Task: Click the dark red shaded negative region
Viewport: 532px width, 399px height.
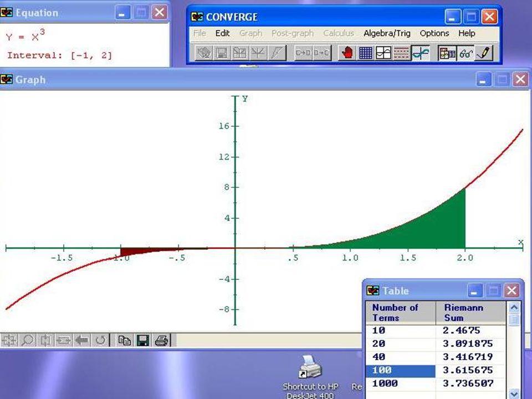Action: pyautogui.click(x=131, y=252)
